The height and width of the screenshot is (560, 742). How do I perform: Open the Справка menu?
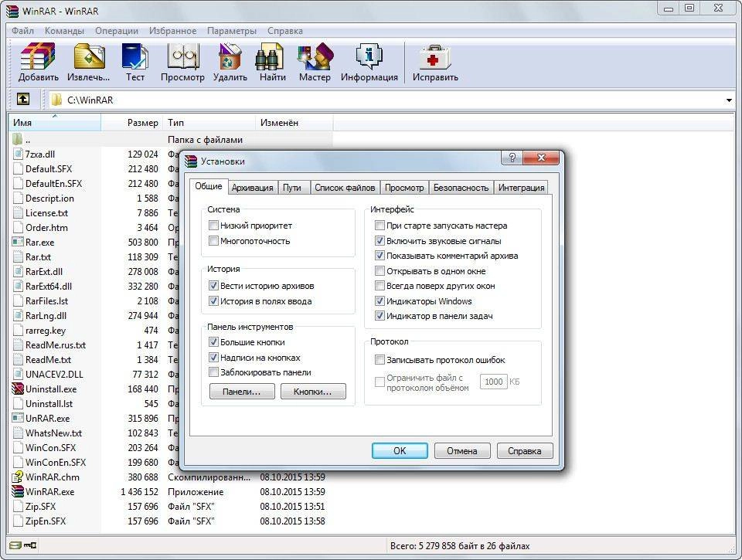[x=285, y=31]
